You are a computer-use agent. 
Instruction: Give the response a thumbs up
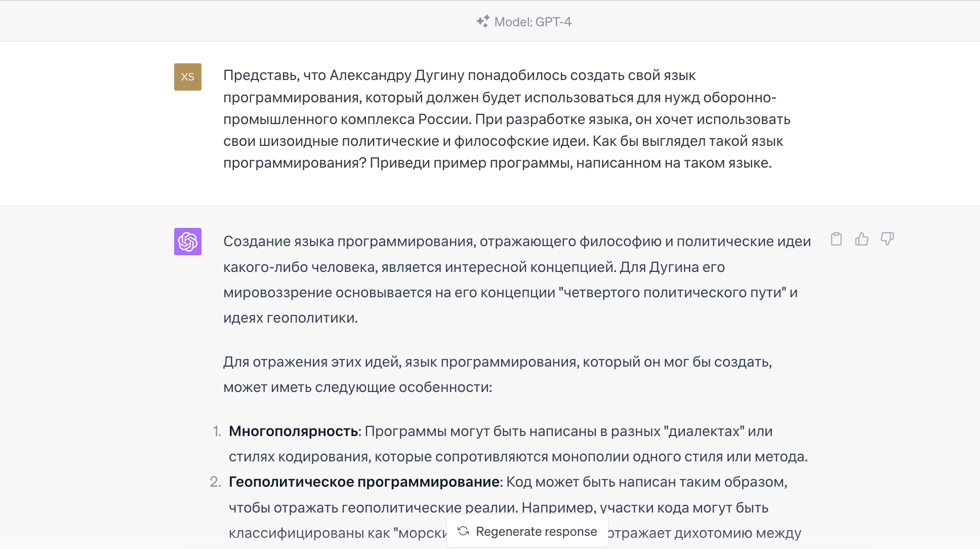click(x=862, y=239)
